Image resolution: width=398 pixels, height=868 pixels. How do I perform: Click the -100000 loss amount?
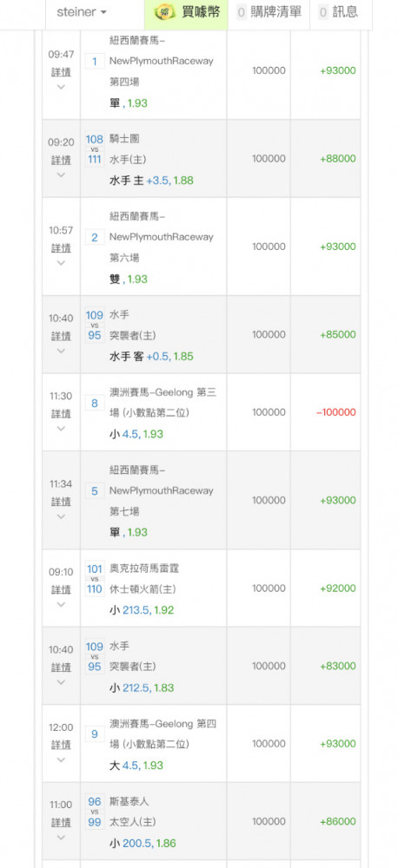(336, 412)
